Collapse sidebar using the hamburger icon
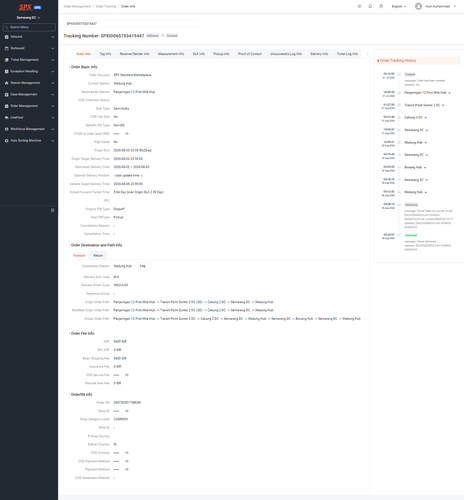464x500 pixels. point(52,210)
